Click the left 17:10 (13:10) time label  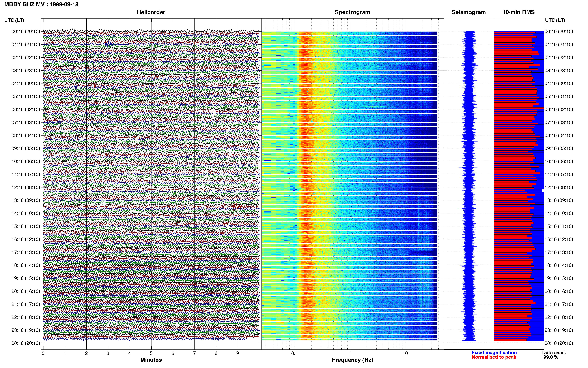(26, 252)
